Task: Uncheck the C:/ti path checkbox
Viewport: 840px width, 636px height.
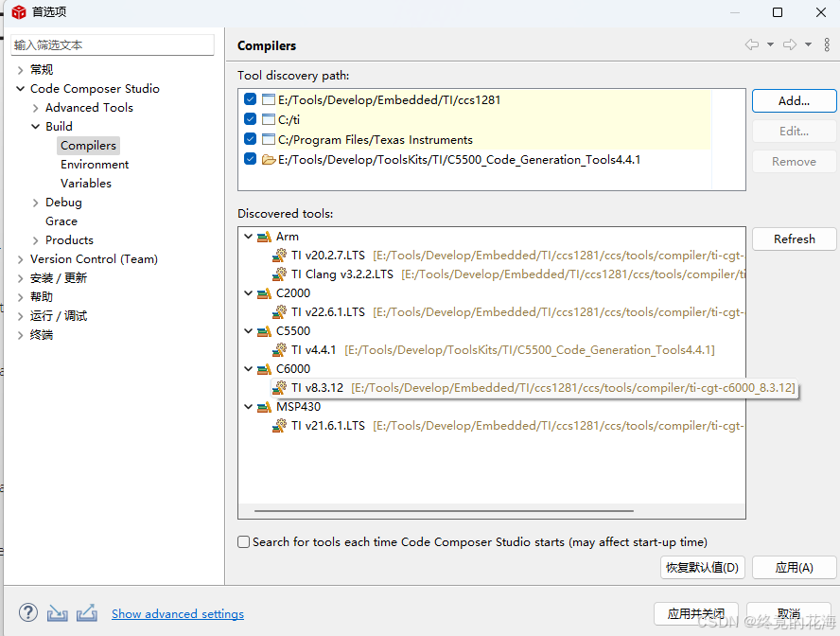Action: point(250,119)
